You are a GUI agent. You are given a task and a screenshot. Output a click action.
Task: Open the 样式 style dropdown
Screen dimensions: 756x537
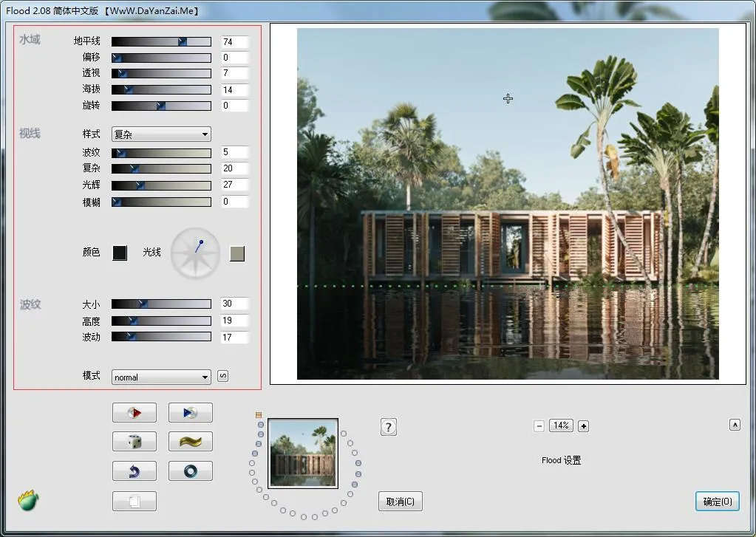(x=161, y=134)
